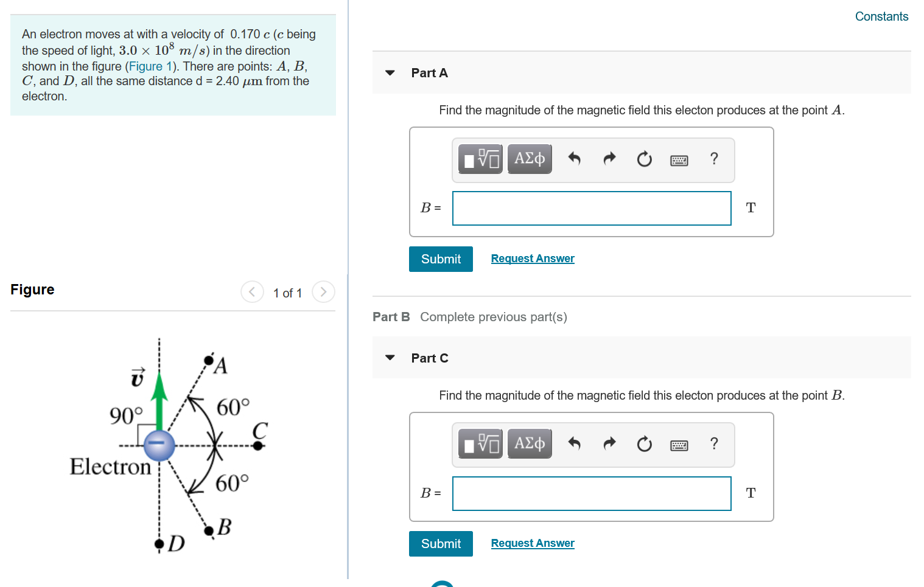924x587 pixels.
Task: Open the math templates palette in Part A
Action: pyautogui.click(x=480, y=159)
